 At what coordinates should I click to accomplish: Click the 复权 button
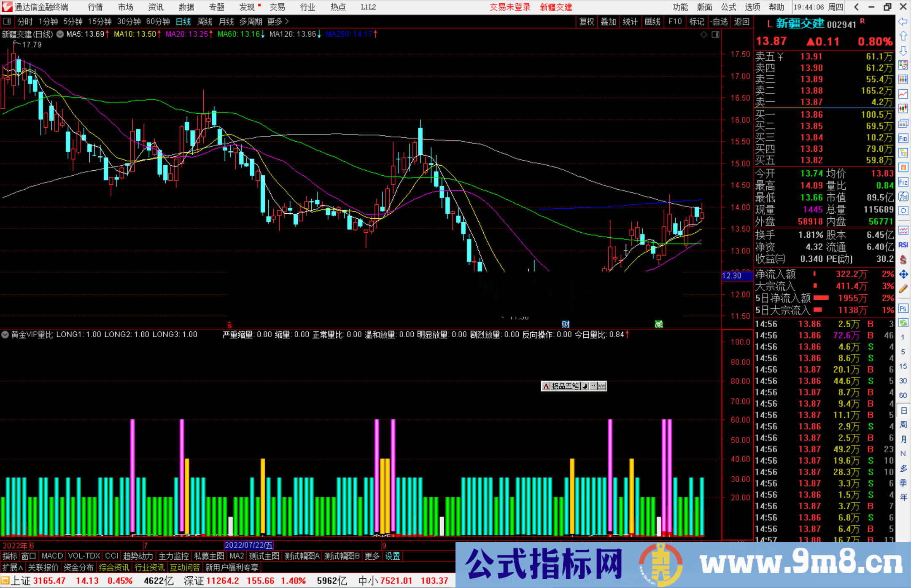pyautogui.click(x=587, y=21)
